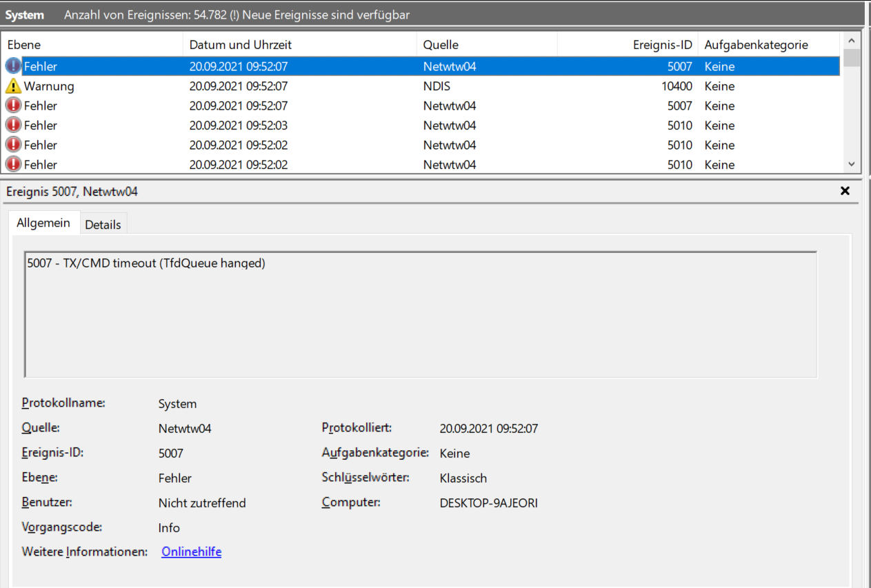Click the Benutzer value Nicht zutreffend

tap(202, 503)
